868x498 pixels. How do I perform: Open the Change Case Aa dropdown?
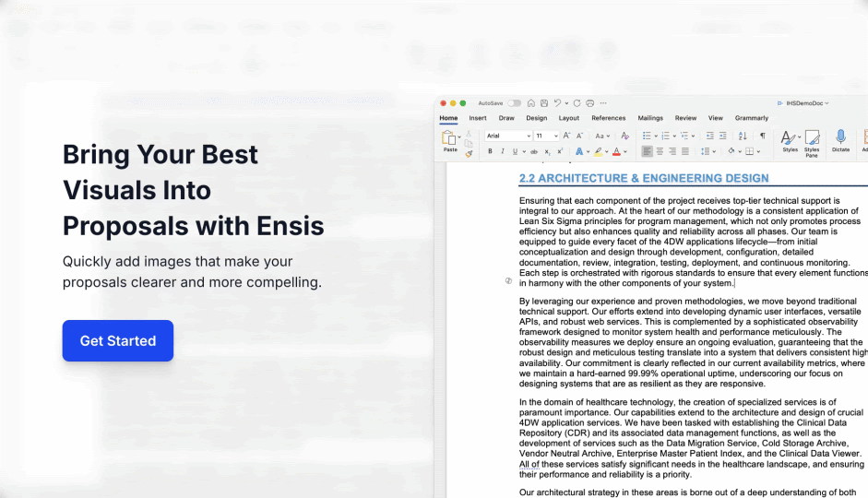point(602,136)
